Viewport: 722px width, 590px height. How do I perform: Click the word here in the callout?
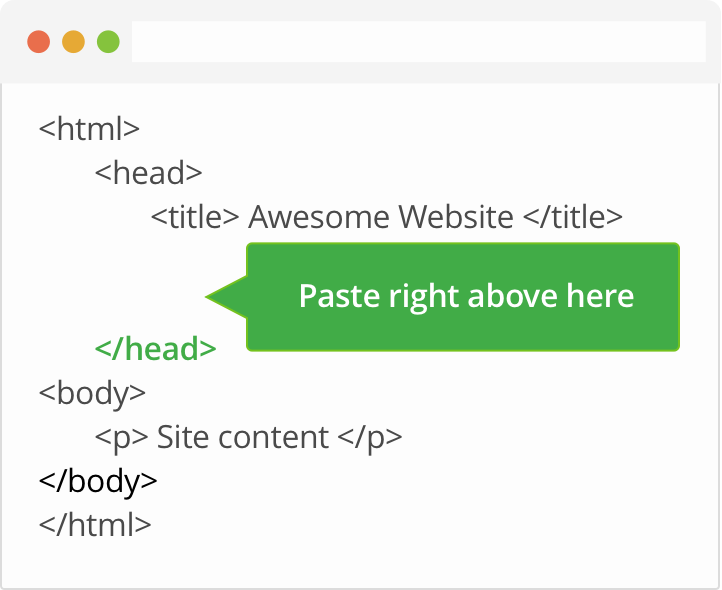coord(600,296)
